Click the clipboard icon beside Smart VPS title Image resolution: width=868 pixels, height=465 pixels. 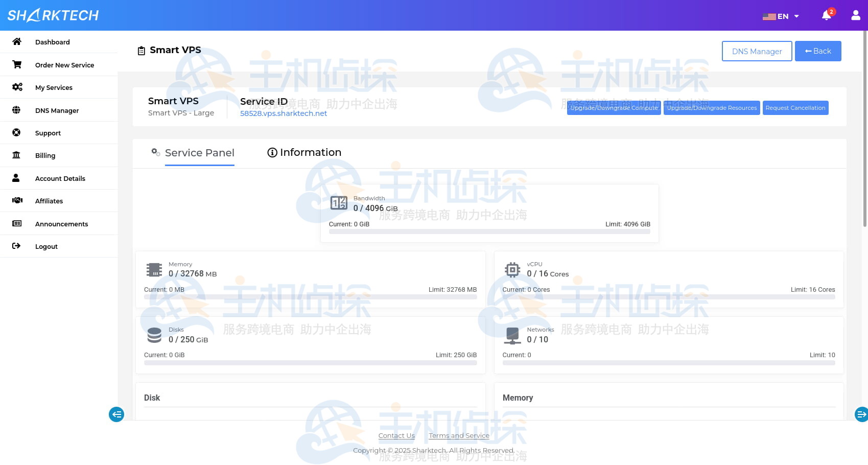tap(142, 51)
